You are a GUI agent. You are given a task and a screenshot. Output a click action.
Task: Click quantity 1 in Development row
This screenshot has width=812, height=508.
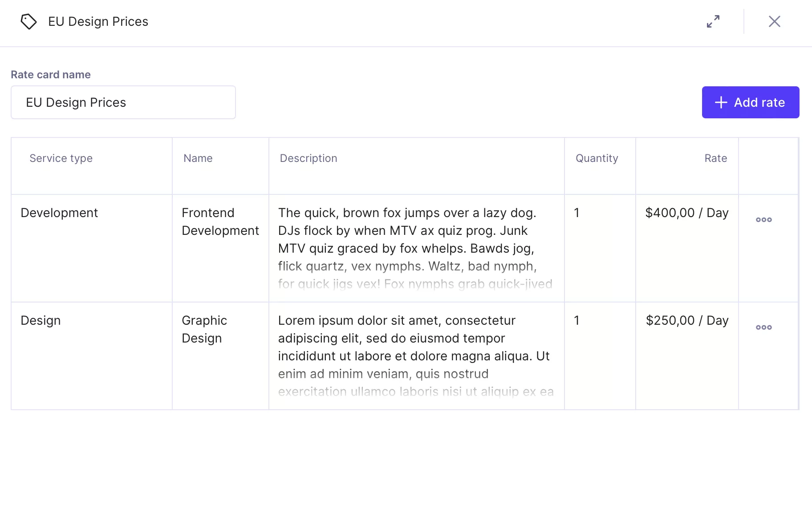pyautogui.click(x=577, y=213)
